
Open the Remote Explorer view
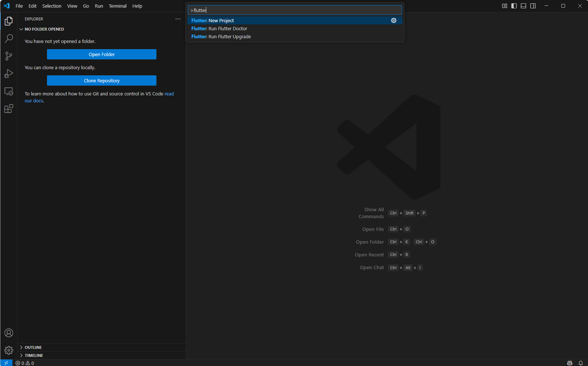pyautogui.click(x=9, y=91)
